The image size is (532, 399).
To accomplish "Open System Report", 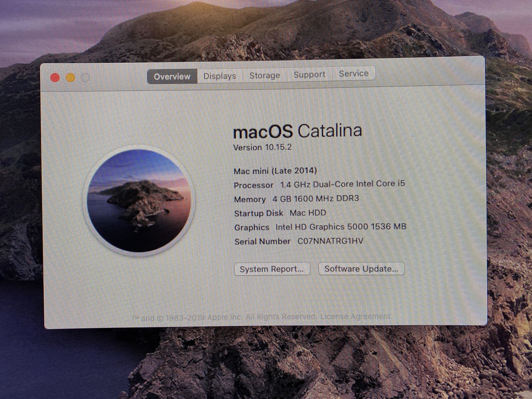I will tap(272, 269).
